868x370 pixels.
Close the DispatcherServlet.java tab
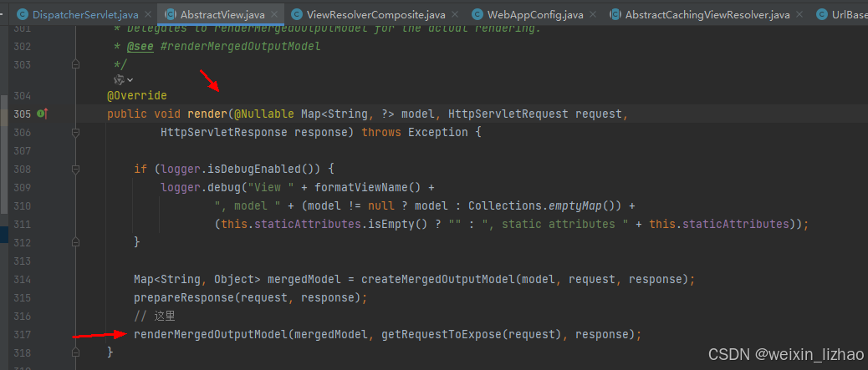[148, 15]
